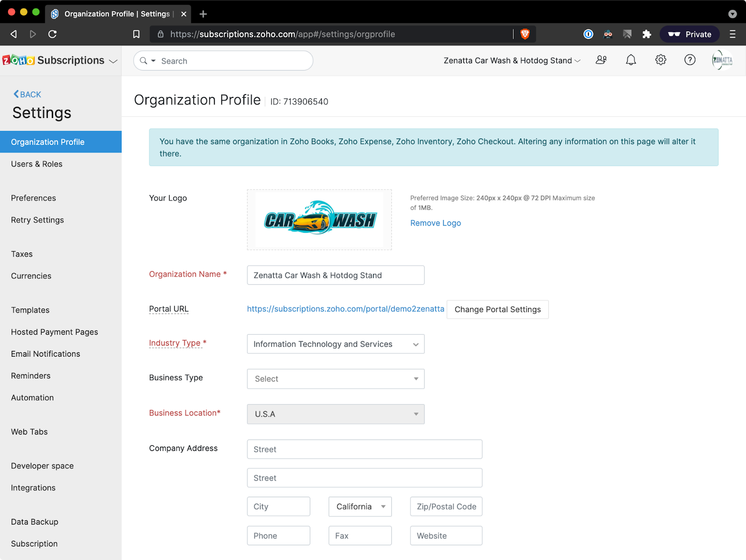746x560 pixels.
Task: Click the Portal URL label
Action: (169, 309)
